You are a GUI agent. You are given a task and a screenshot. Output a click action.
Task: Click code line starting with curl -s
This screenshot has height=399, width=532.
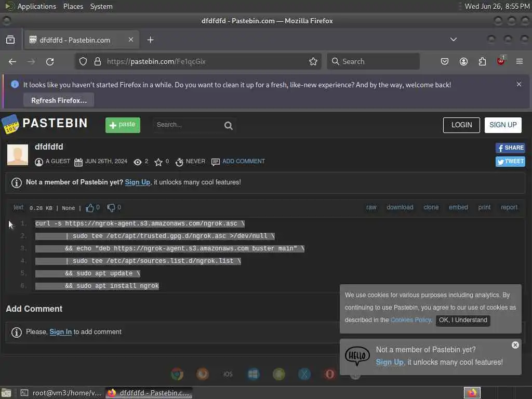pyautogui.click(x=140, y=223)
